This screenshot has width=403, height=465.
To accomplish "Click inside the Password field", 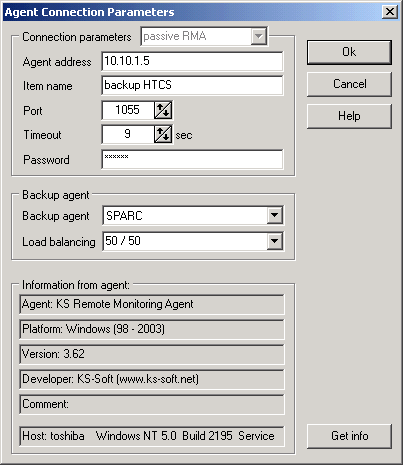I will 192,159.
